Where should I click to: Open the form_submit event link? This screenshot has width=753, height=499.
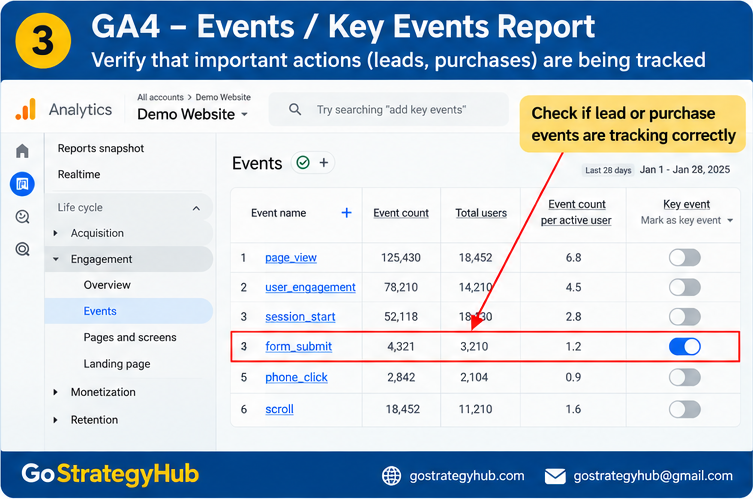pyautogui.click(x=298, y=346)
